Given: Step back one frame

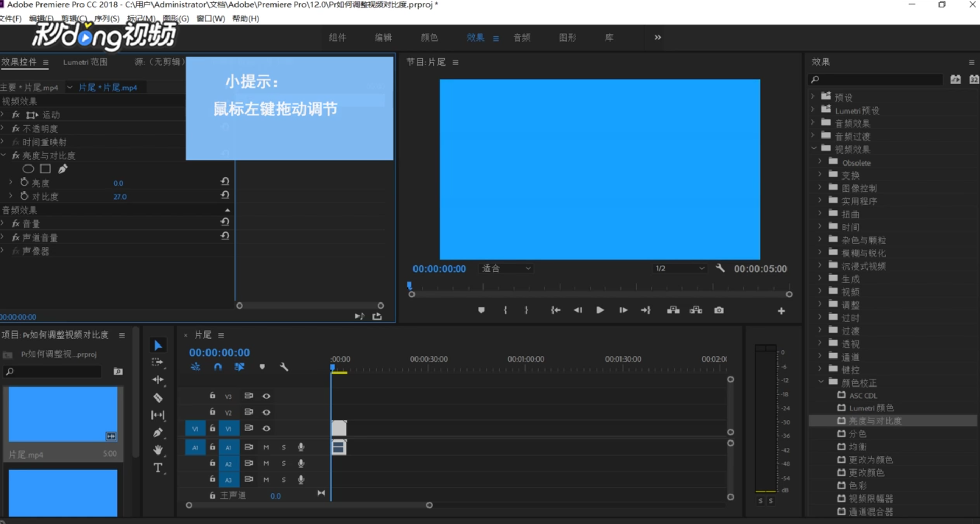Looking at the screenshot, I should coord(577,310).
